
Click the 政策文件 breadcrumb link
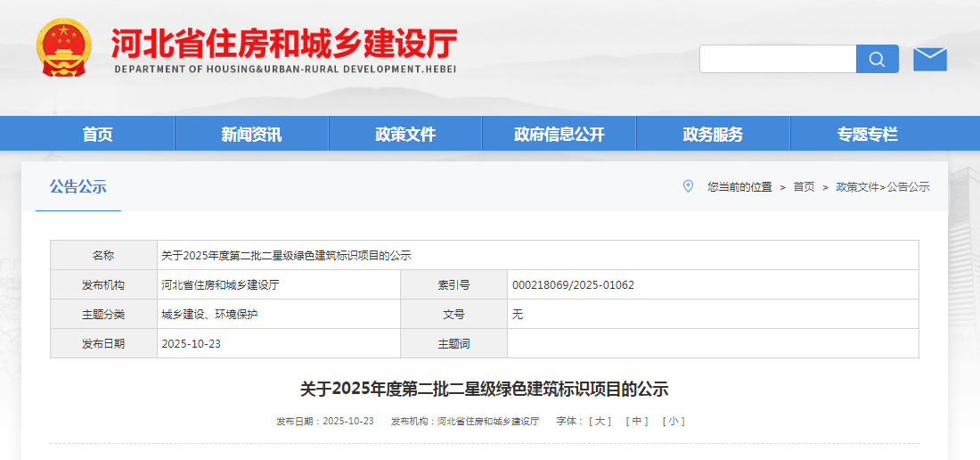pos(857,186)
